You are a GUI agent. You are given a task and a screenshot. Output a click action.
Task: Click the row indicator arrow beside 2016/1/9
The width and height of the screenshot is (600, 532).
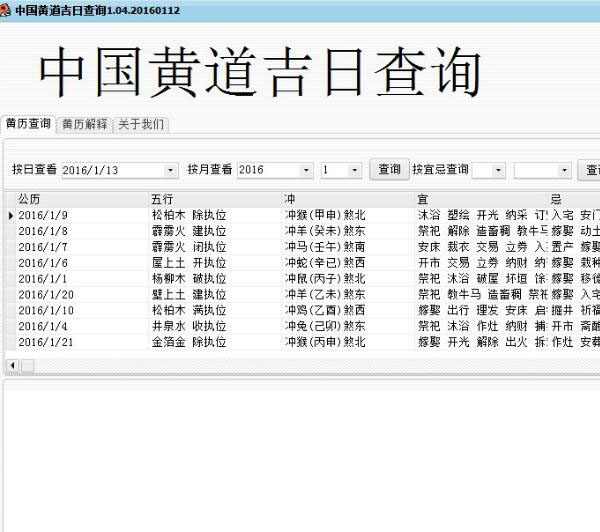pyautogui.click(x=10, y=215)
